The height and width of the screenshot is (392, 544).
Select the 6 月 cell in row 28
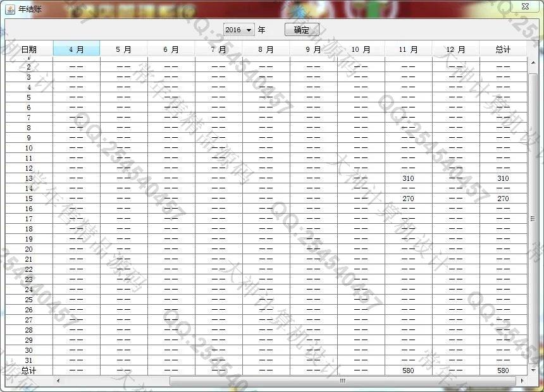click(x=171, y=330)
